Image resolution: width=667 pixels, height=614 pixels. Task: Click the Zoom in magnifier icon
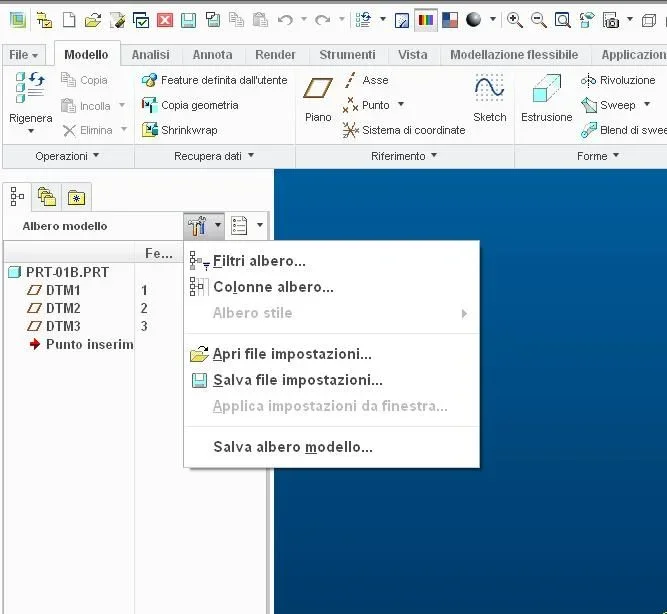(515, 20)
